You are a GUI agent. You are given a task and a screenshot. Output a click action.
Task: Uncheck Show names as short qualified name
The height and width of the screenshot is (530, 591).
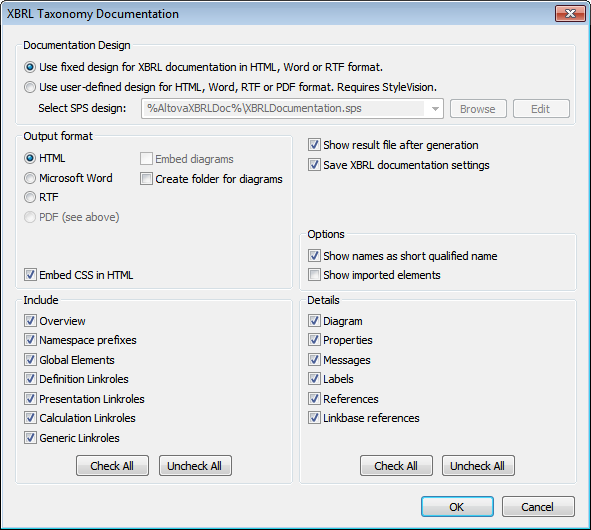tap(314, 256)
